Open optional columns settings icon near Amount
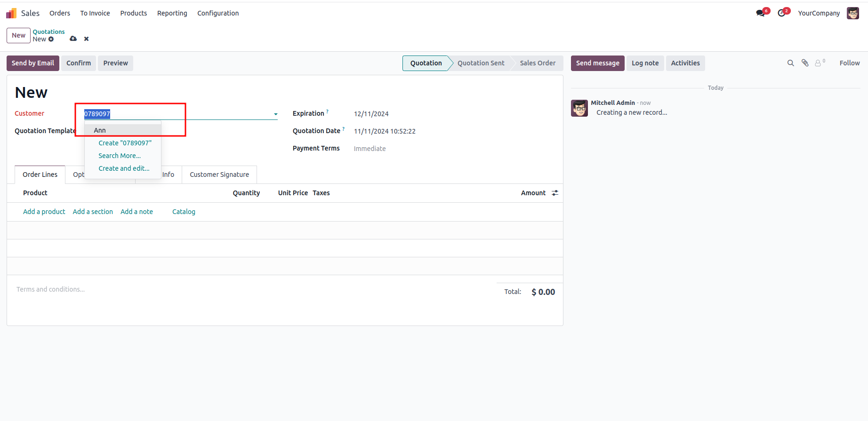Viewport: 868px width, 421px height. click(x=555, y=193)
